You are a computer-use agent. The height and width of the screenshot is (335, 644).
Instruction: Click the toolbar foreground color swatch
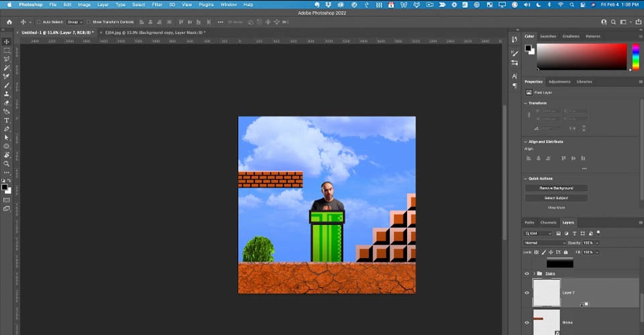(5, 188)
